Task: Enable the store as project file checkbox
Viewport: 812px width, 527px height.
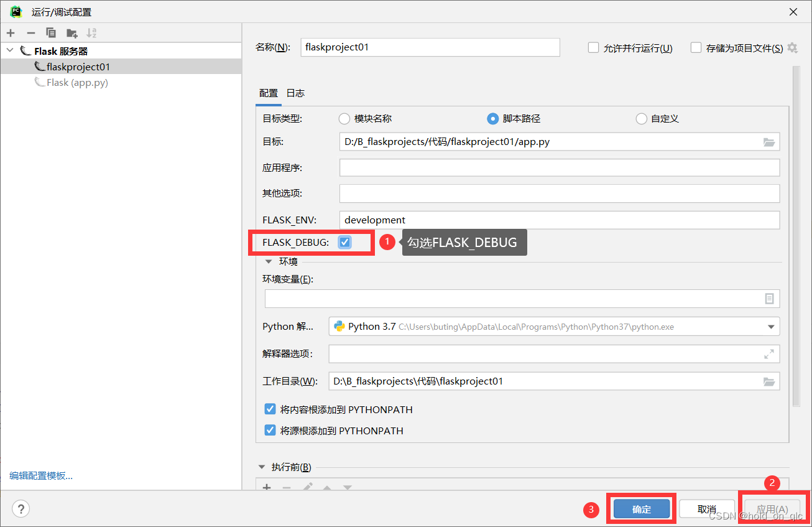Action: point(696,48)
